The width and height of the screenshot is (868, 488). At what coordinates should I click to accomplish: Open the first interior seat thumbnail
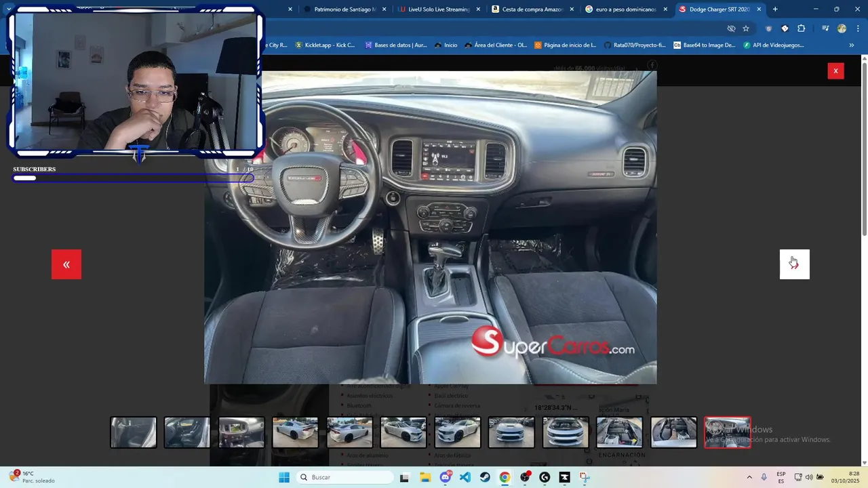[134, 432]
